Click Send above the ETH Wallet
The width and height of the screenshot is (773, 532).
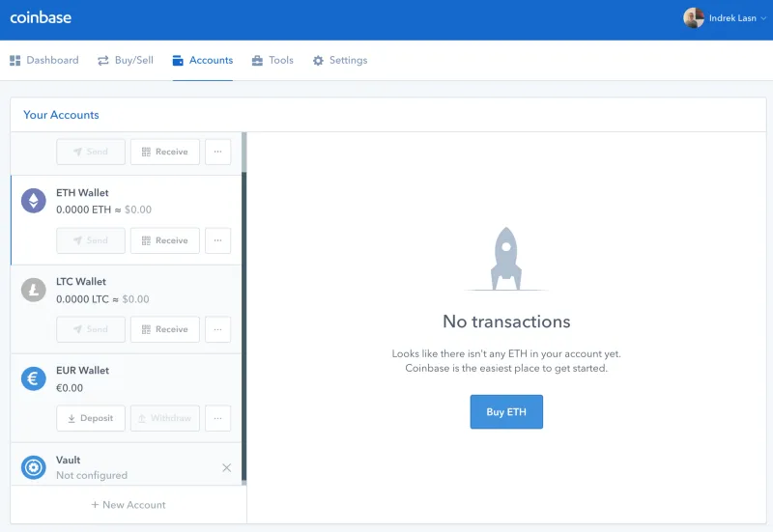[91, 152]
